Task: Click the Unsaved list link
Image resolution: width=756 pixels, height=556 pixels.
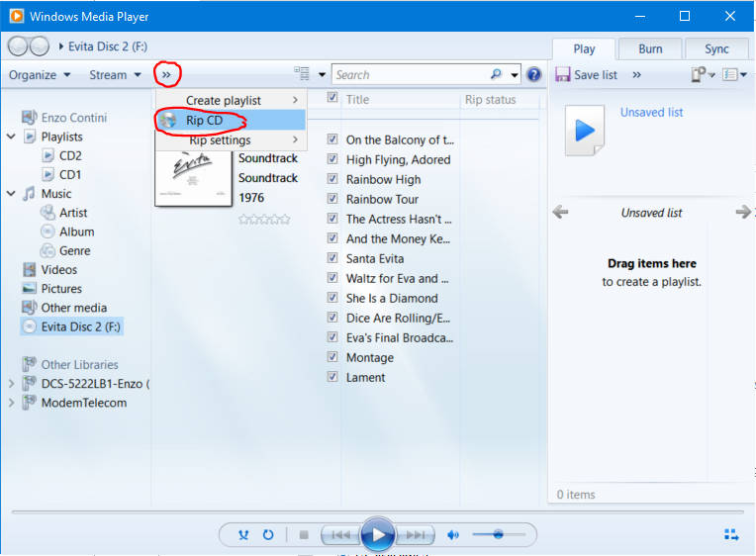Action: pos(651,112)
